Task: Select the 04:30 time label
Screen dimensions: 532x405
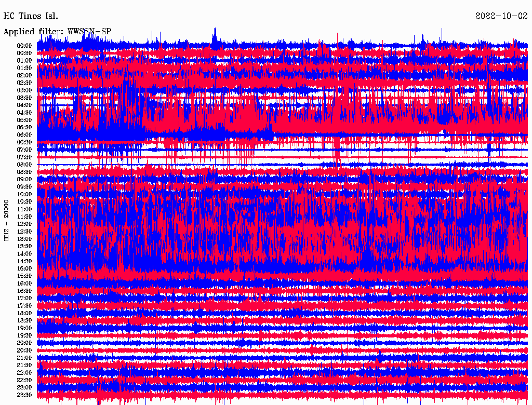Action: [24, 113]
